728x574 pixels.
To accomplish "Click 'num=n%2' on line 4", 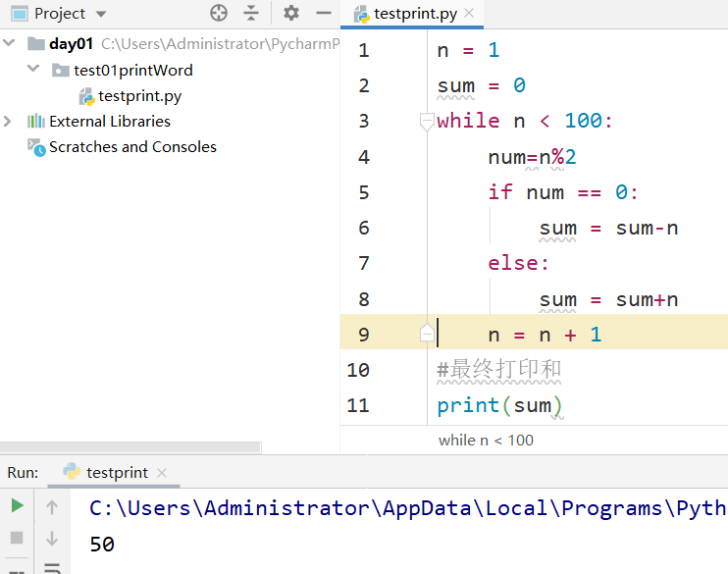I will 532,157.
